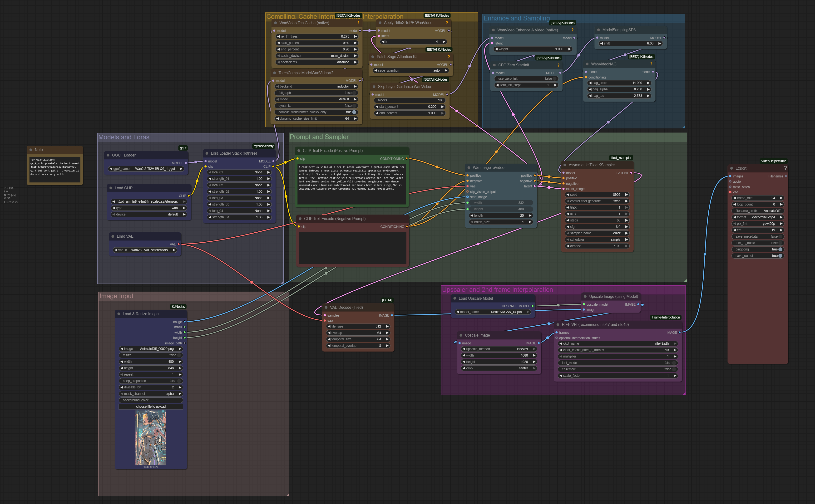Toggle compile_transformer_blocks_only switch

(x=316, y=112)
